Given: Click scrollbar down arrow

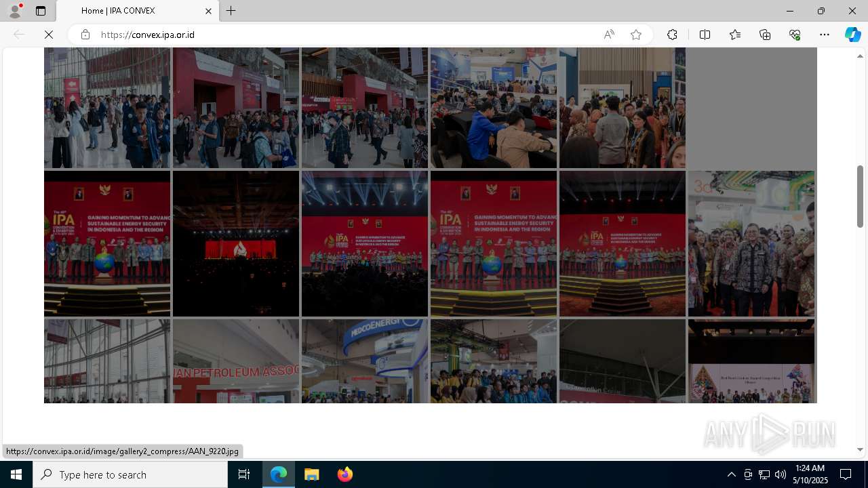Looking at the screenshot, I should click(860, 449).
